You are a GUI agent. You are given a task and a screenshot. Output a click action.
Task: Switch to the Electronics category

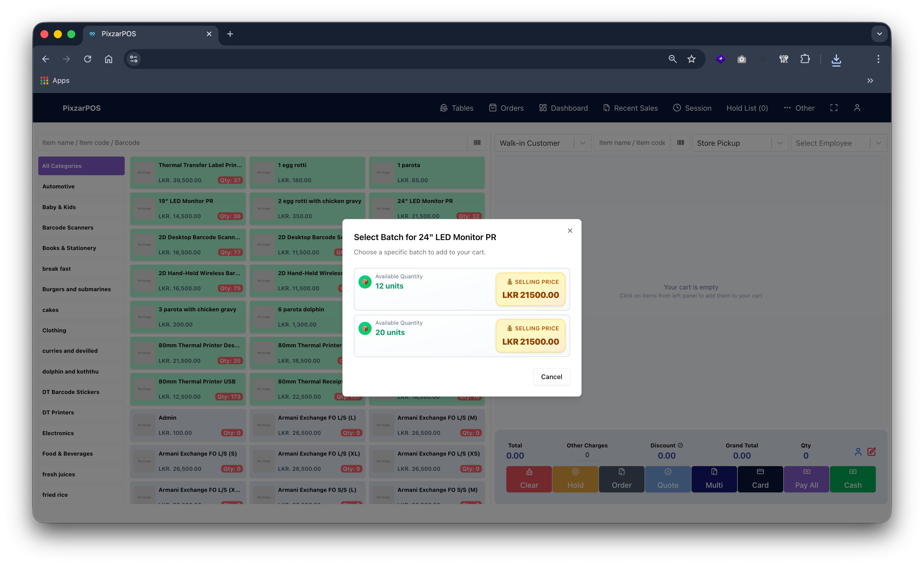tap(81, 433)
